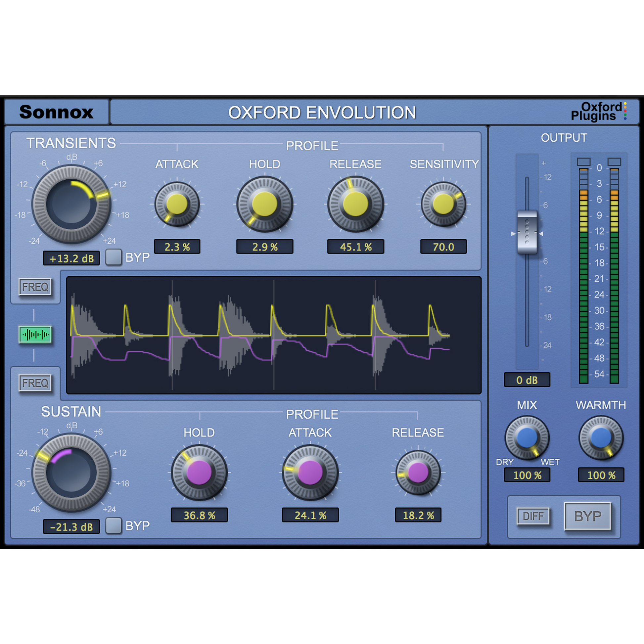
Task: Click the Warmth 100 % value field
Action: [601, 475]
